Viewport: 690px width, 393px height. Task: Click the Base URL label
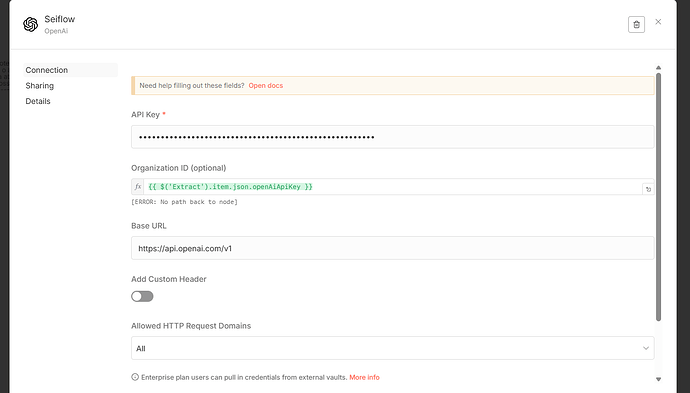point(149,226)
